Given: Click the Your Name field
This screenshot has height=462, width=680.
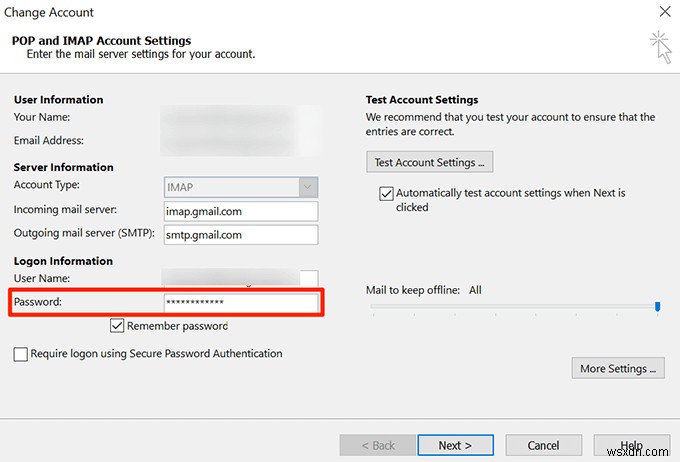Looking at the screenshot, I should tap(240, 119).
